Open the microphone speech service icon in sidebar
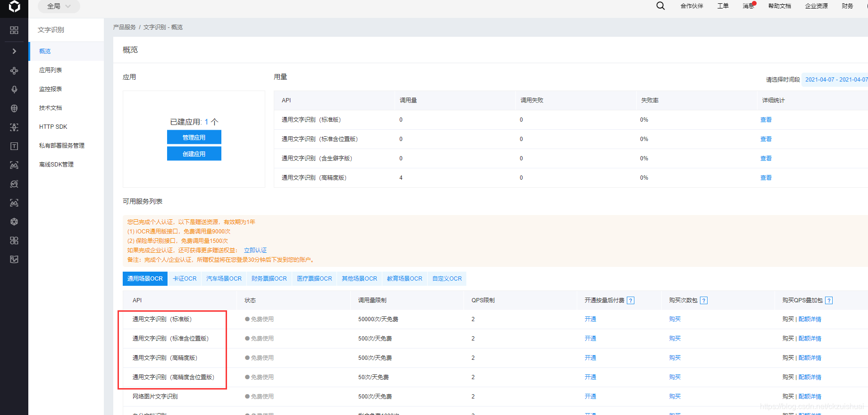 coord(14,90)
